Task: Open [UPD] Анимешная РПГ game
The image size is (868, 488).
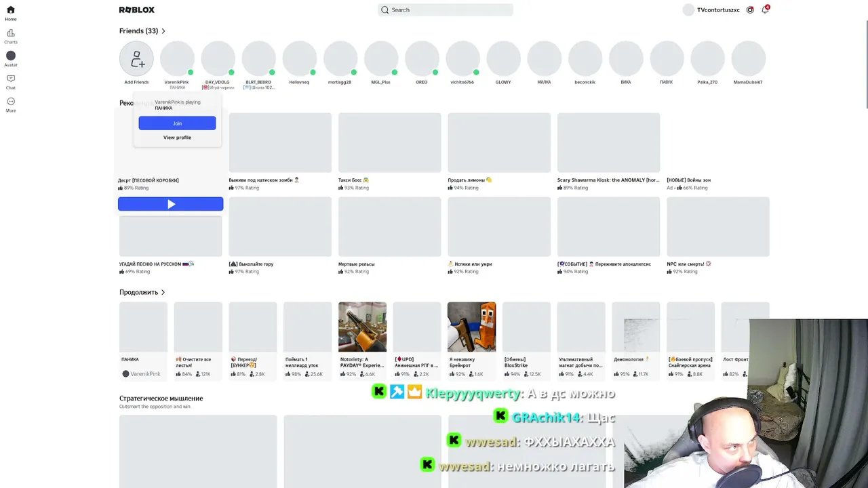Action: pos(417,340)
